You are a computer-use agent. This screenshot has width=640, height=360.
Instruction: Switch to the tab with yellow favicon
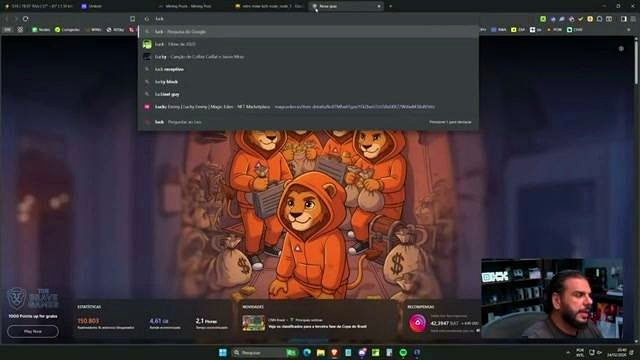pyautogui.click(x=269, y=6)
